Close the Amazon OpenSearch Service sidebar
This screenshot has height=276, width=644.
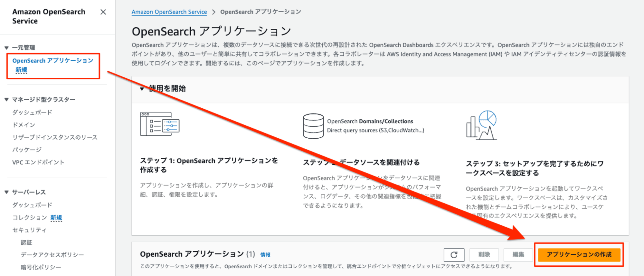[103, 12]
